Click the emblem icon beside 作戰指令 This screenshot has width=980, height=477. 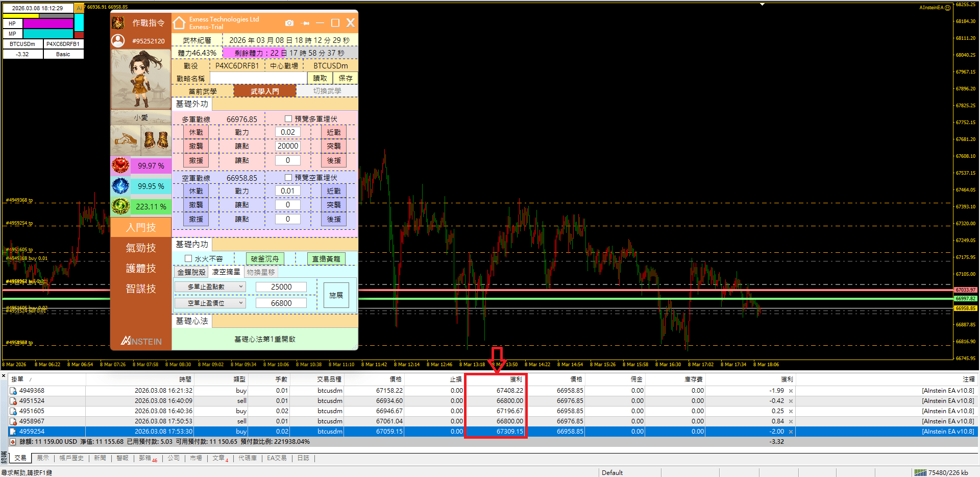point(118,23)
